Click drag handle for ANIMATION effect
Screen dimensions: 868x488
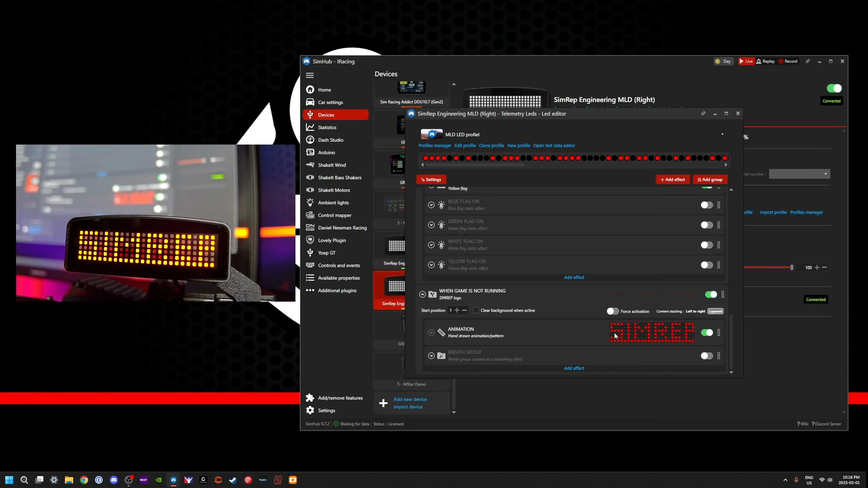click(719, 333)
